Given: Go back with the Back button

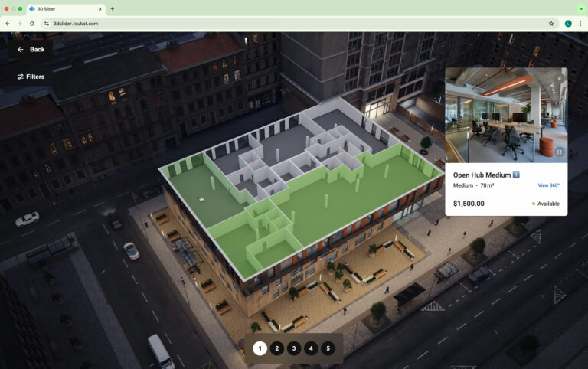Looking at the screenshot, I should click(31, 50).
